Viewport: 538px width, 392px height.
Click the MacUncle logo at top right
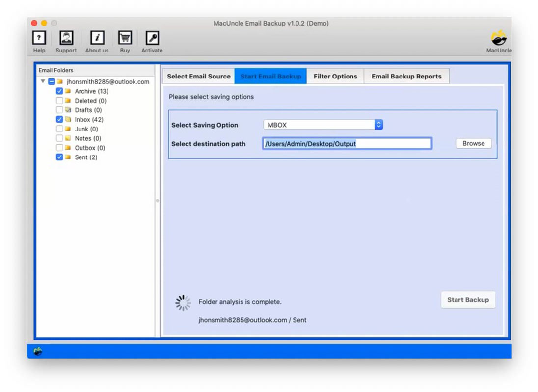(x=499, y=39)
